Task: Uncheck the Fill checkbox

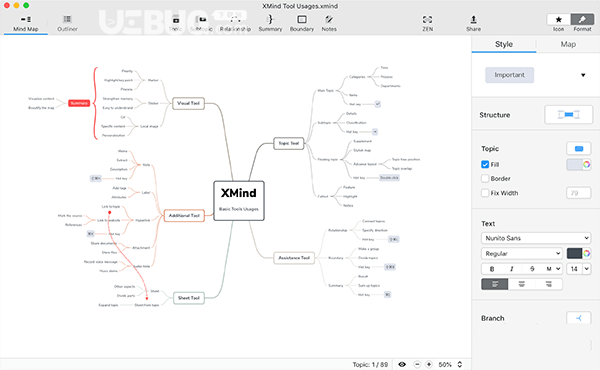Action: coord(485,165)
